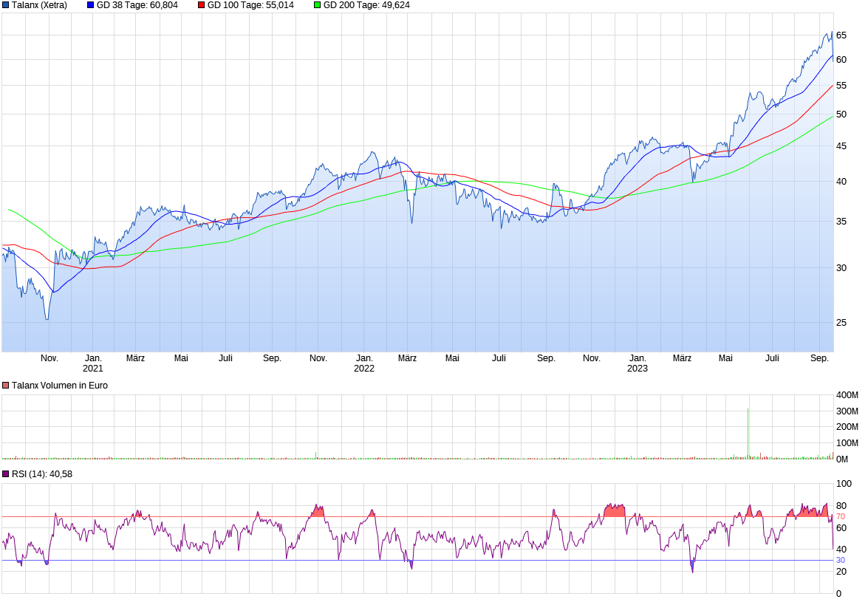Select the Talanx Volumen in Euro label

[x=61, y=385]
